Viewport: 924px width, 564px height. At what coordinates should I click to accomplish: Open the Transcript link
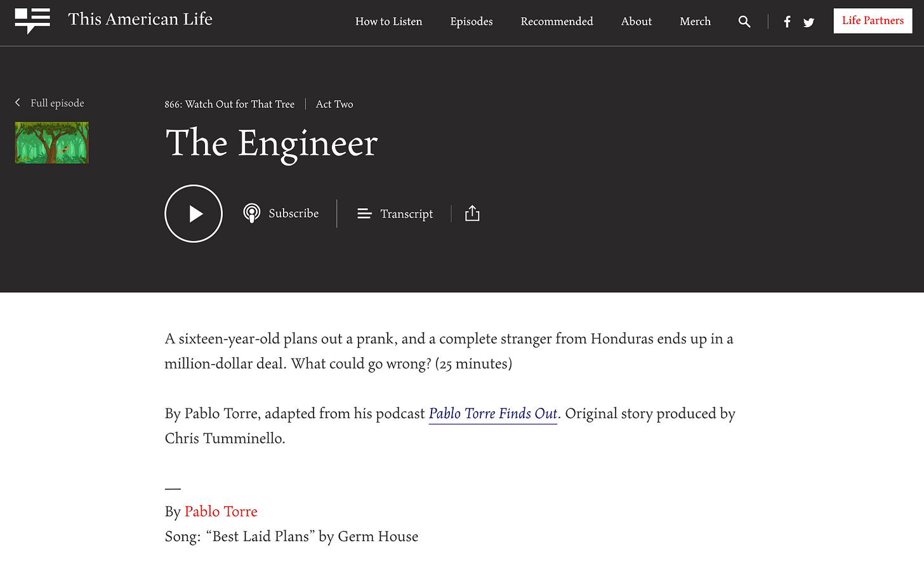[x=407, y=214]
